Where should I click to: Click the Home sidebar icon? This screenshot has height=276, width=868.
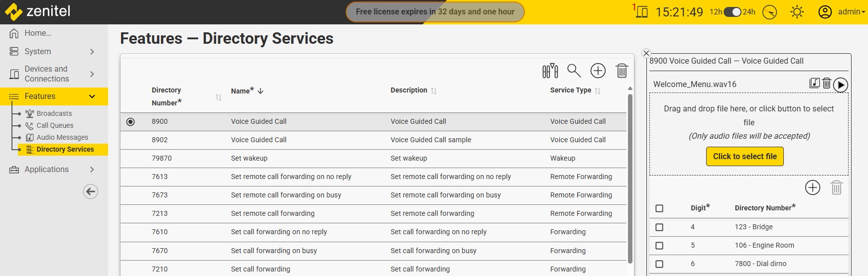14,33
